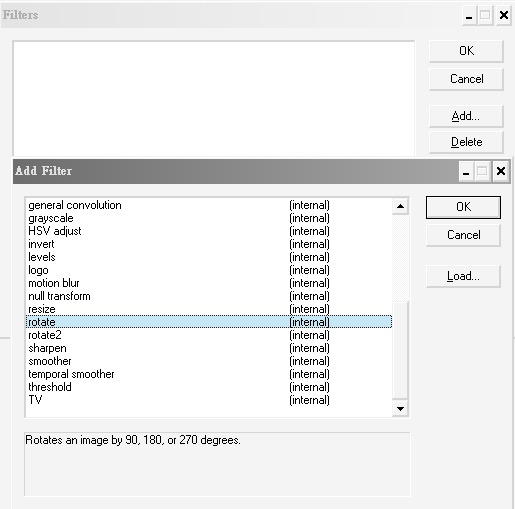This screenshot has width=515, height=509.
Task: Close the Filters window
Action: coord(504,15)
